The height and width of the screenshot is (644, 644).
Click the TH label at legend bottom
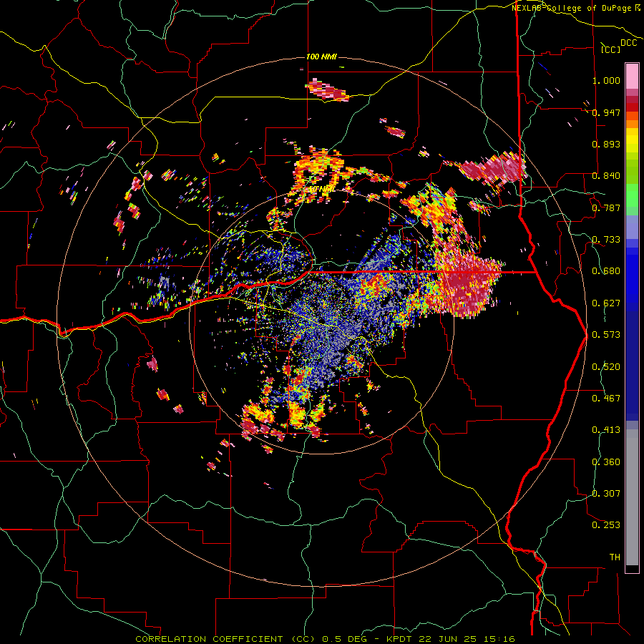click(x=615, y=557)
